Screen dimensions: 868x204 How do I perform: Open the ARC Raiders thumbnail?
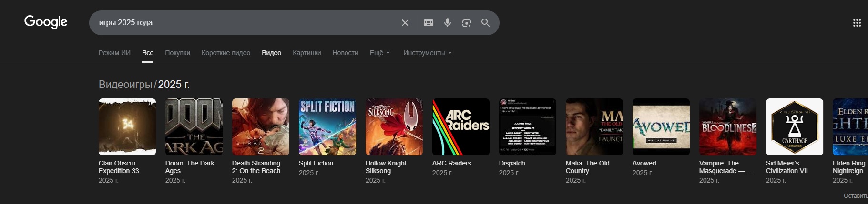tap(461, 127)
